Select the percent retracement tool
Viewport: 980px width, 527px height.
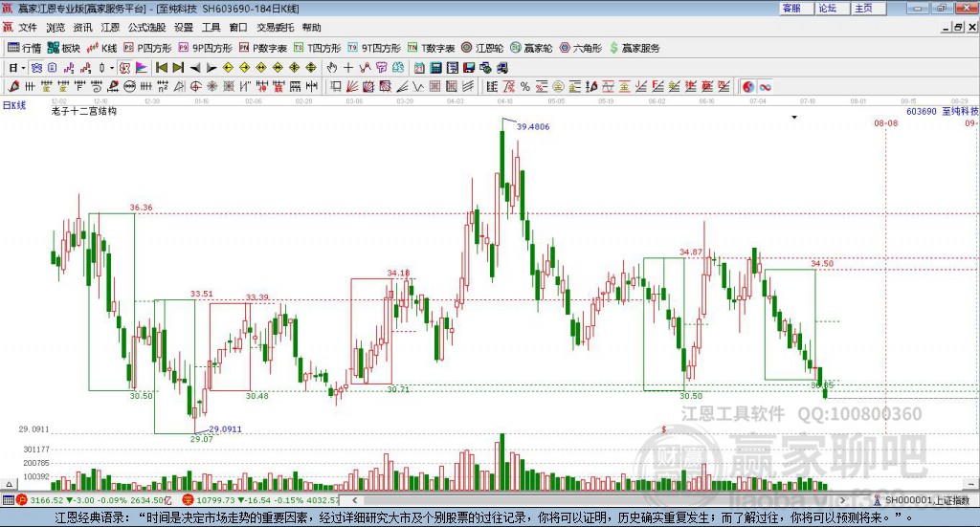tap(525, 87)
